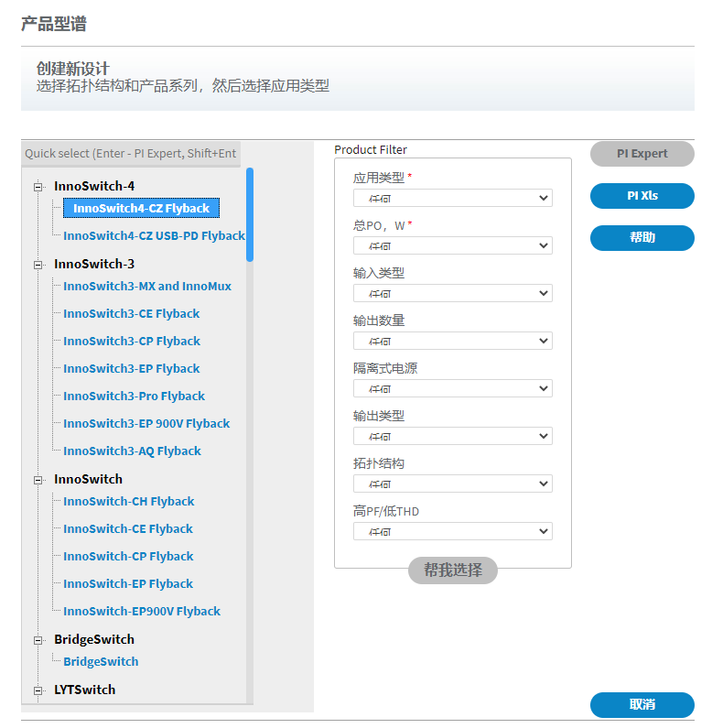Open the 总PO, W dropdown
This screenshot has height=728, width=712.
pyautogui.click(x=452, y=245)
